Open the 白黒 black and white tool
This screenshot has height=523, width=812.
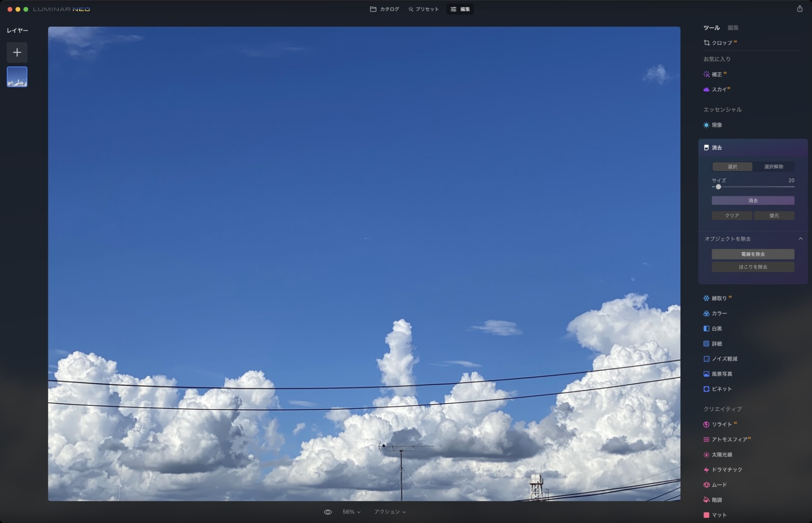pos(716,328)
